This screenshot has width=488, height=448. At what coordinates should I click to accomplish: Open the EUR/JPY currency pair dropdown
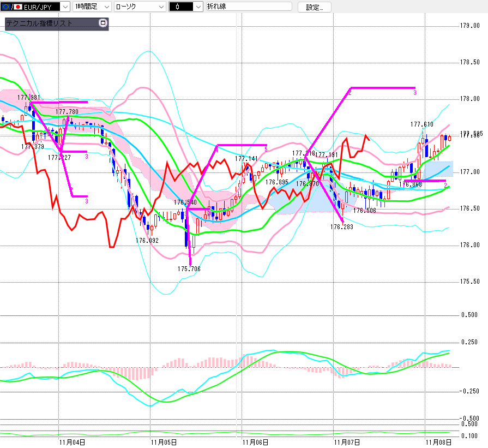pos(64,7)
